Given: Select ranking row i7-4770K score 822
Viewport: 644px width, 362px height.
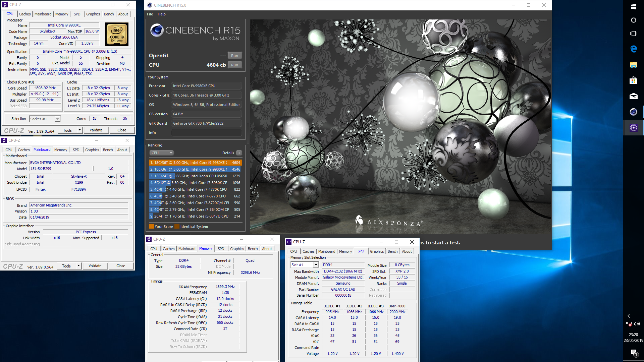Looking at the screenshot, I should click(x=195, y=189).
